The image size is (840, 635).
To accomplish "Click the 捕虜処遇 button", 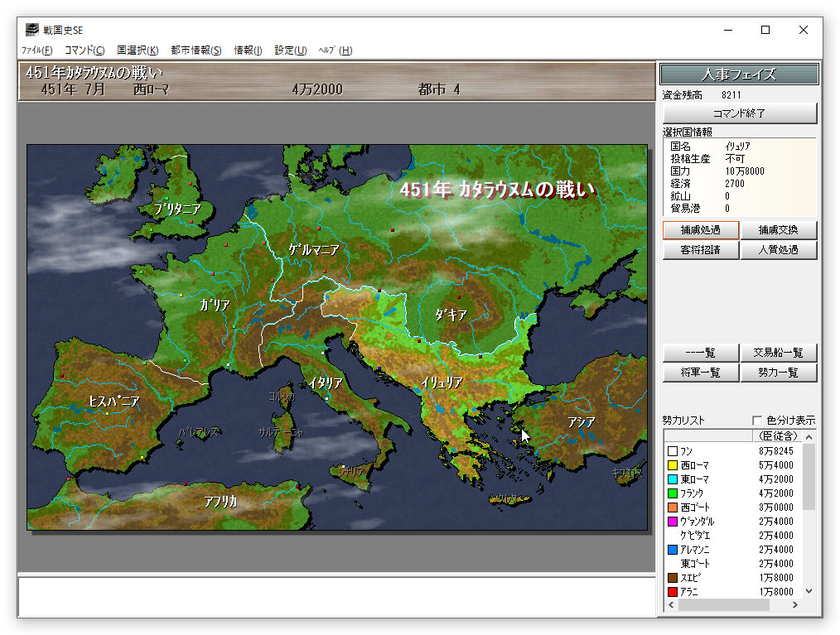I will [700, 230].
